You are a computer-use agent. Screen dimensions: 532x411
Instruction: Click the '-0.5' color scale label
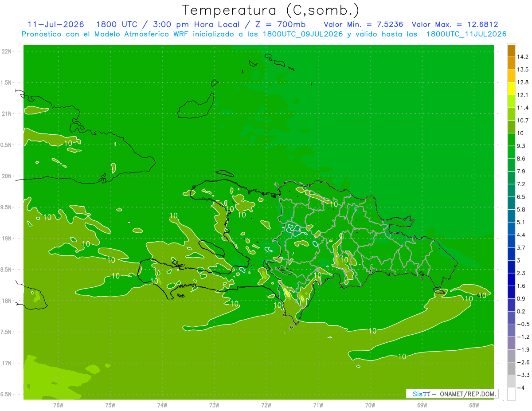point(523,324)
